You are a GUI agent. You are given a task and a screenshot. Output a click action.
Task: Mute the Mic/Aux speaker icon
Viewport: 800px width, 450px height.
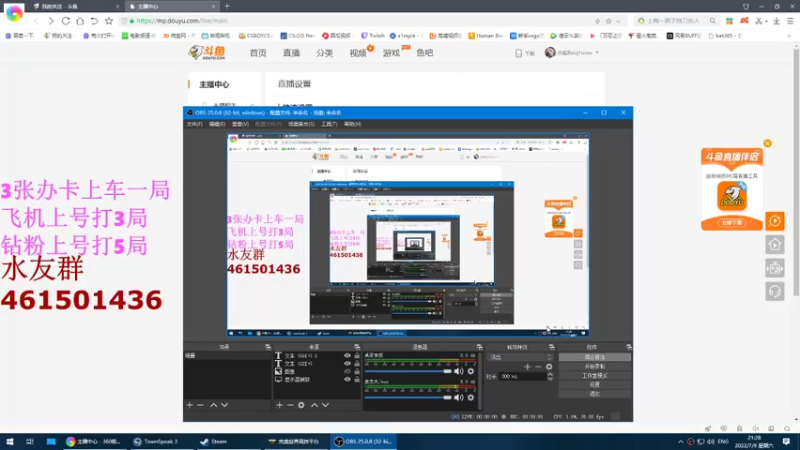coord(458,397)
